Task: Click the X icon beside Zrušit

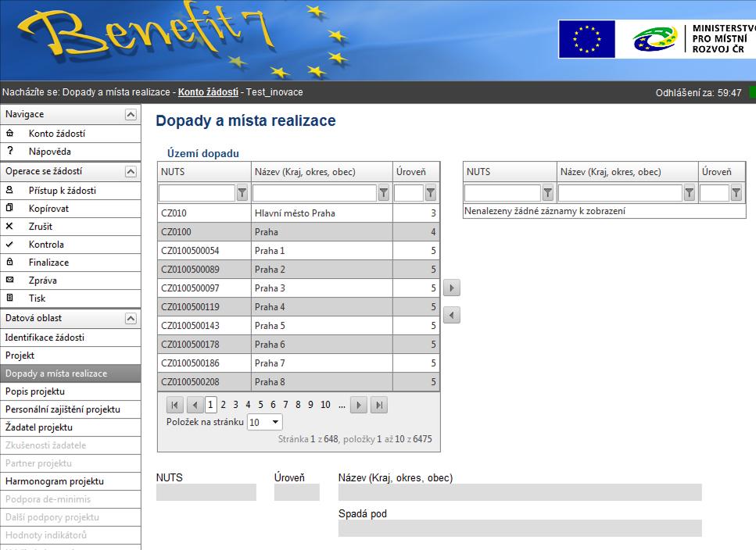Action: 9,226
